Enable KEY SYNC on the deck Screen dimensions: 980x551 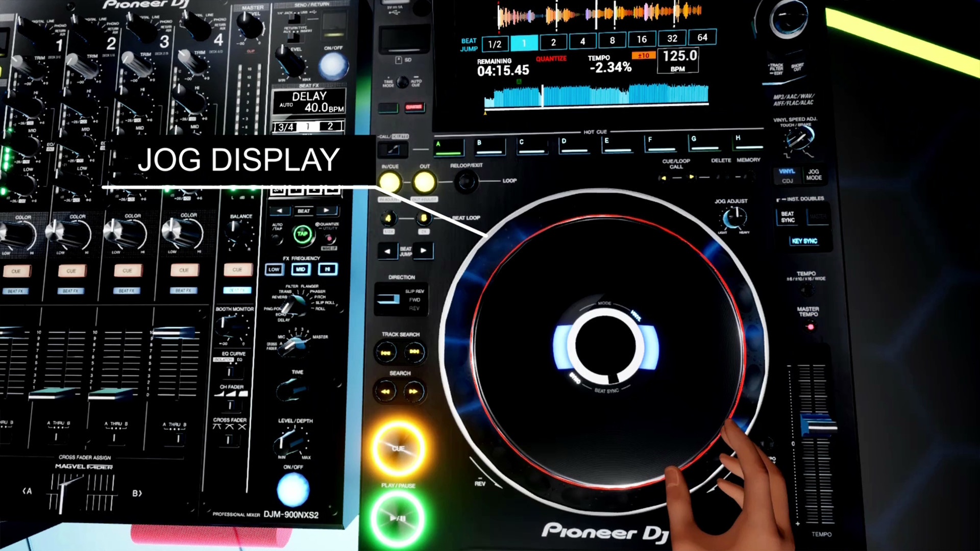click(x=805, y=240)
